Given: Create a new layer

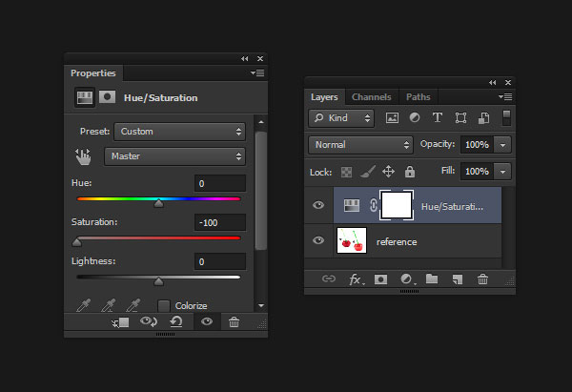Looking at the screenshot, I should tap(458, 279).
